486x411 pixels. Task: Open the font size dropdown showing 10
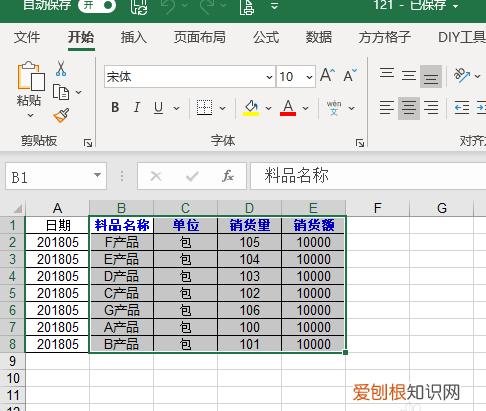[x=309, y=77]
